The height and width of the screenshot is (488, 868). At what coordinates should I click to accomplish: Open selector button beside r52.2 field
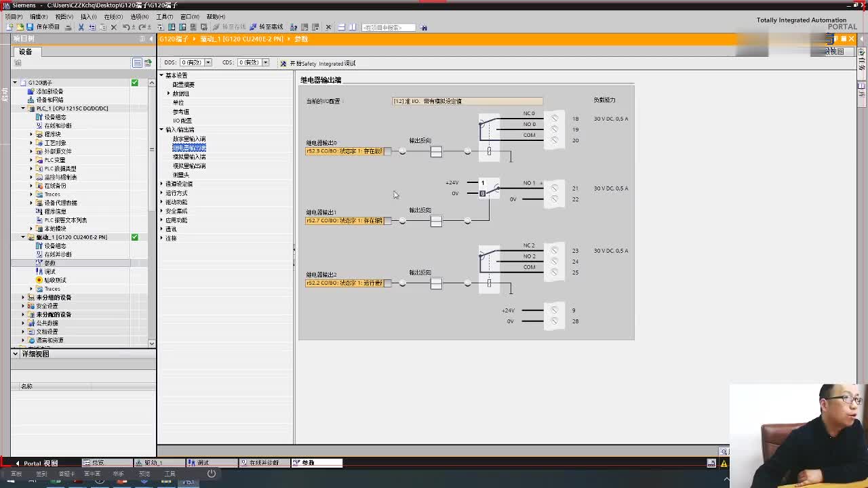(387, 283)
